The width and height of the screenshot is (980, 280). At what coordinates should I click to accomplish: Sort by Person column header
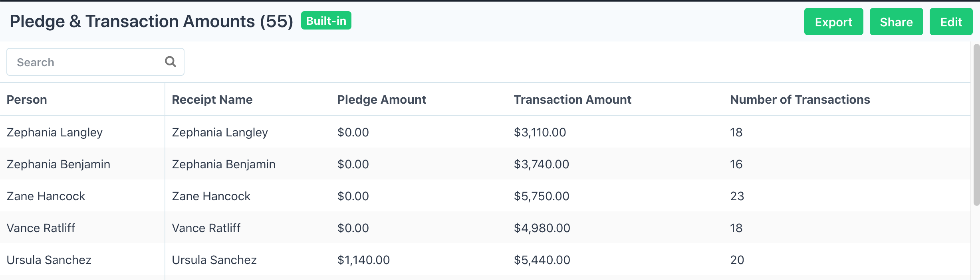[x=27, y=99]
